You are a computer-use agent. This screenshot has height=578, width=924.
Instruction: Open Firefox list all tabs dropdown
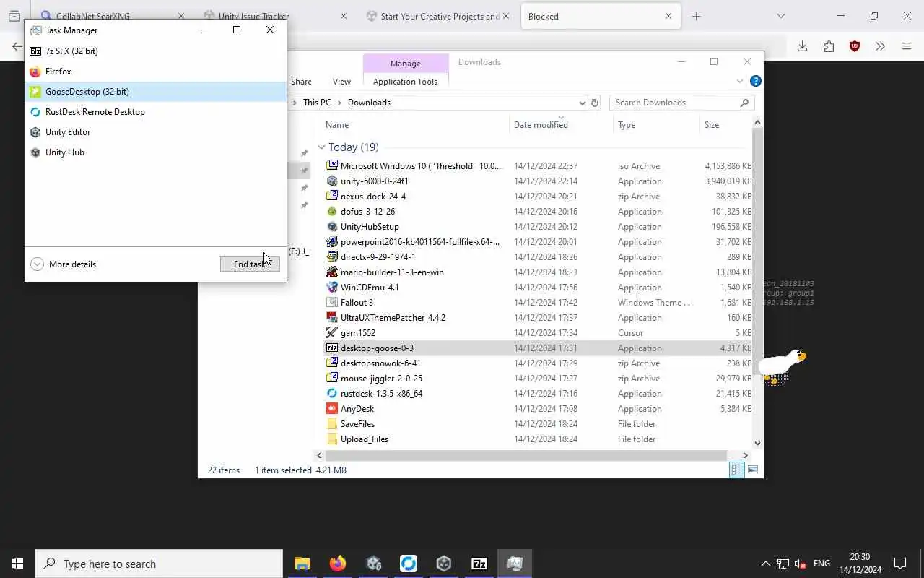780,16
